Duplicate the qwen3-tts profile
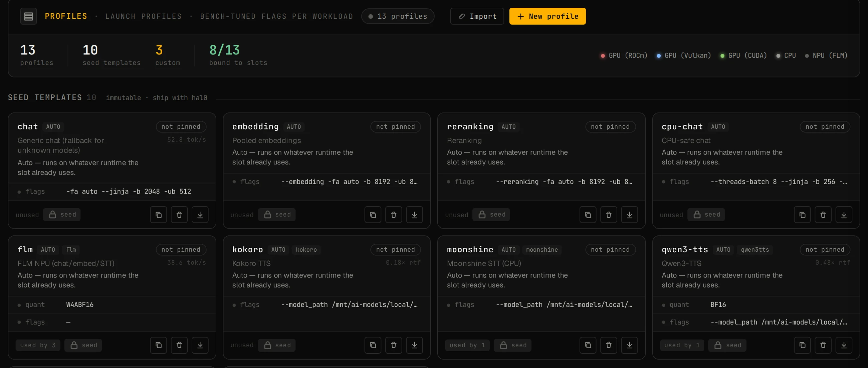Viewport: 868px width, 368px height. (x=802, y=345)
